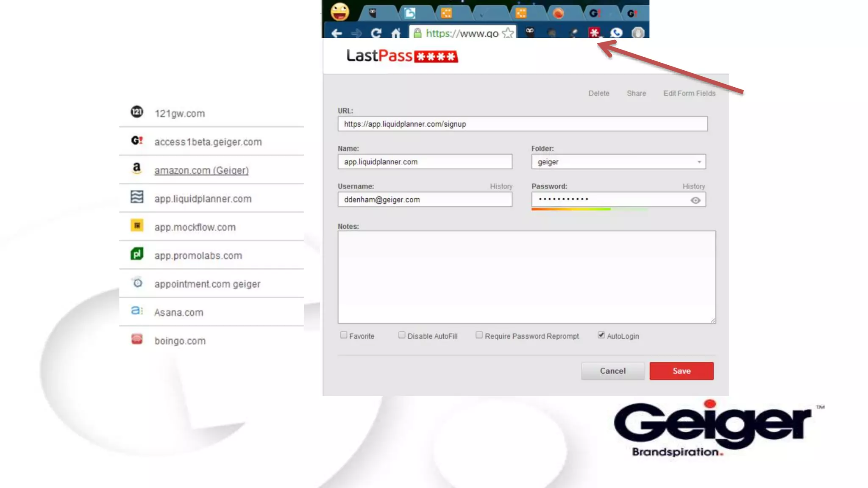This screenshot has height=488, width=868.
Task: Reload the page with the refresh icon
Action: point(376,33)
